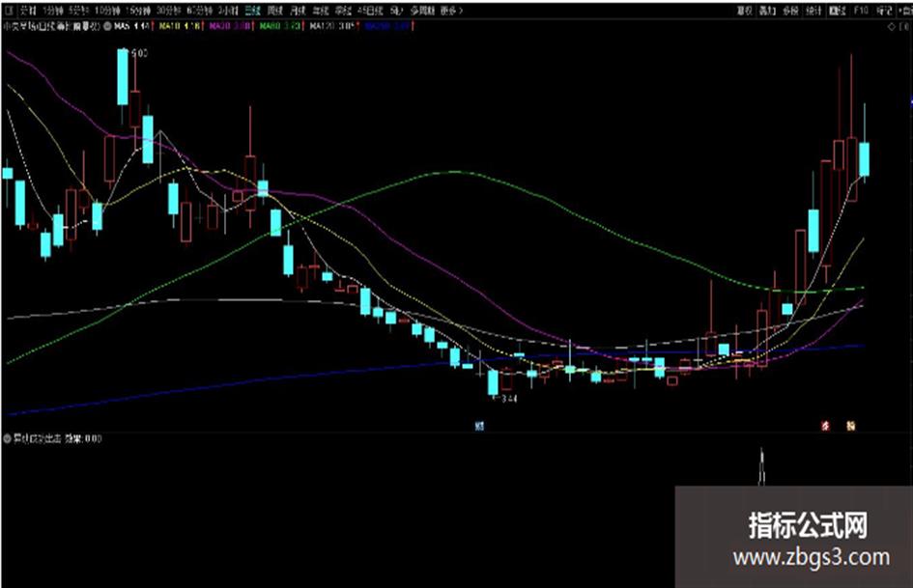This screenshot has height=588, width=913.
Task: Select the 15分钟 period tab
Action: [138, 11]
